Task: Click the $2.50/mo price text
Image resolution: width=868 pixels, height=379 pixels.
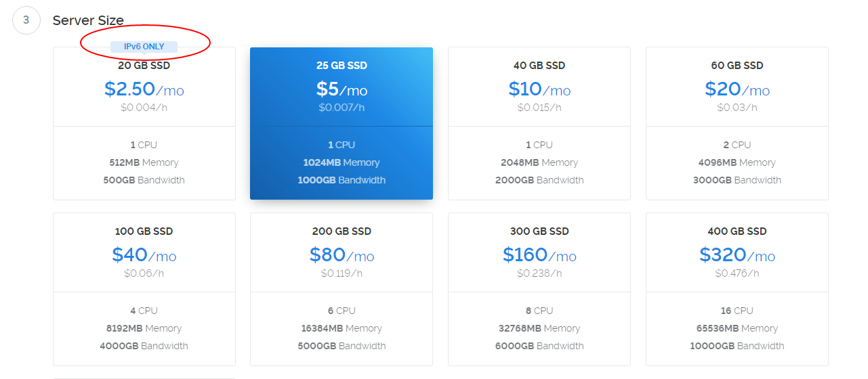Action: coord(144,89)
